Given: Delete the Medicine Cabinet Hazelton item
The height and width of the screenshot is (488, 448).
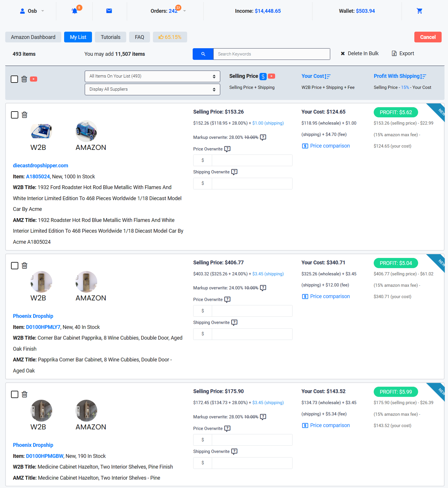Looking at the screenshot, I should (x=25, y=394).
